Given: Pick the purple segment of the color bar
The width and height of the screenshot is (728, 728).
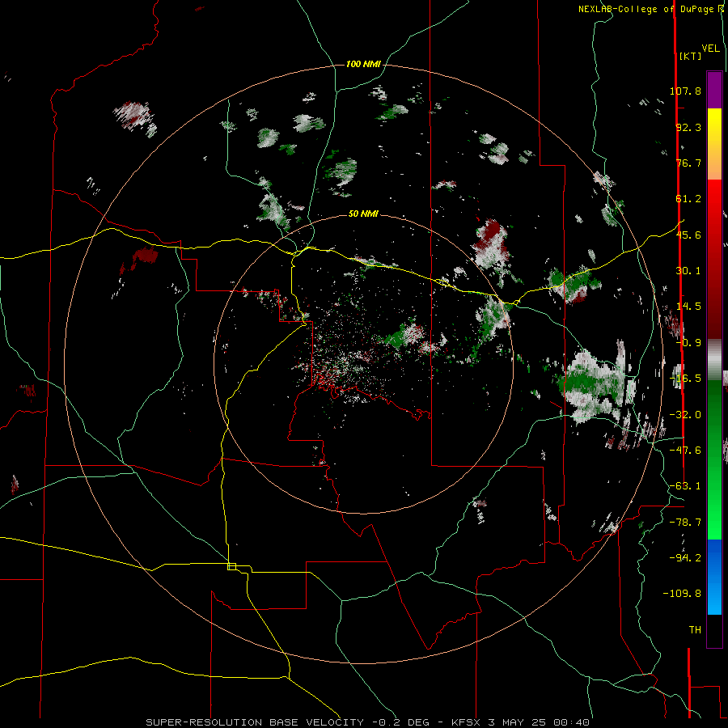Looking at the screenshot, I should (714, 90).
